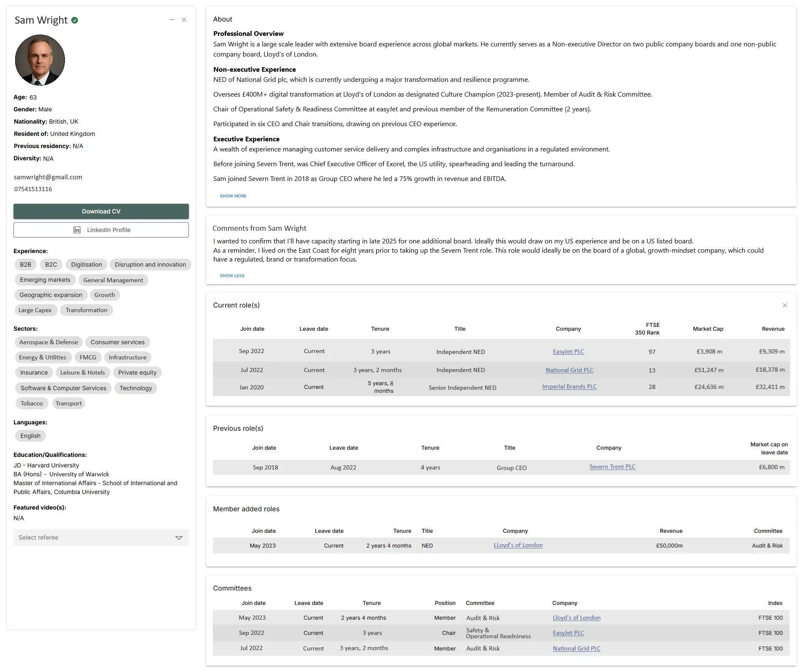Viewport: 802px width, 672px height.
Task: Select the English language tag
Action: (x=30, y=436)
